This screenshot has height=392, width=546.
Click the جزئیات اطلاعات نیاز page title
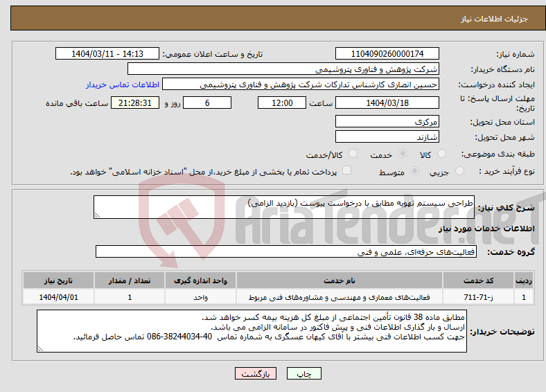(494, 19)
